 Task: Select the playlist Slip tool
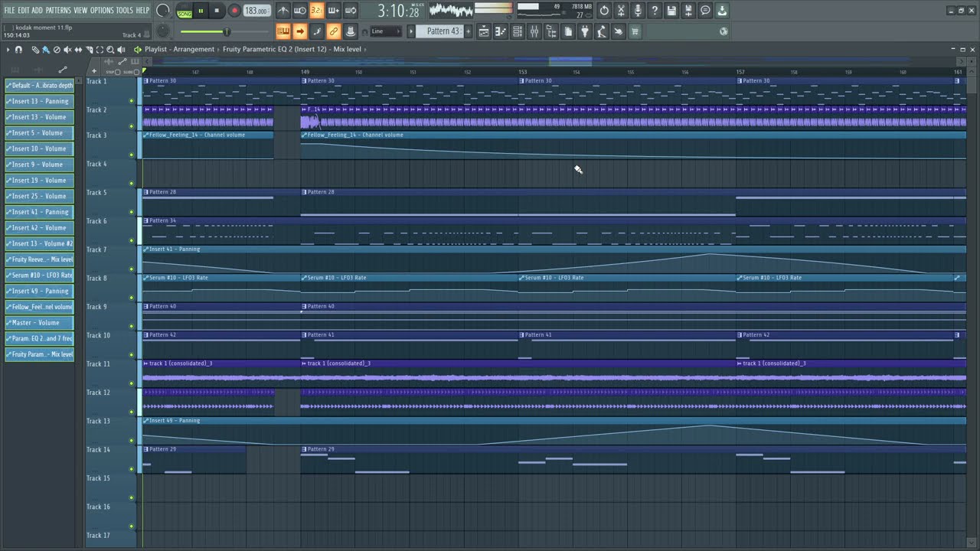78,49
